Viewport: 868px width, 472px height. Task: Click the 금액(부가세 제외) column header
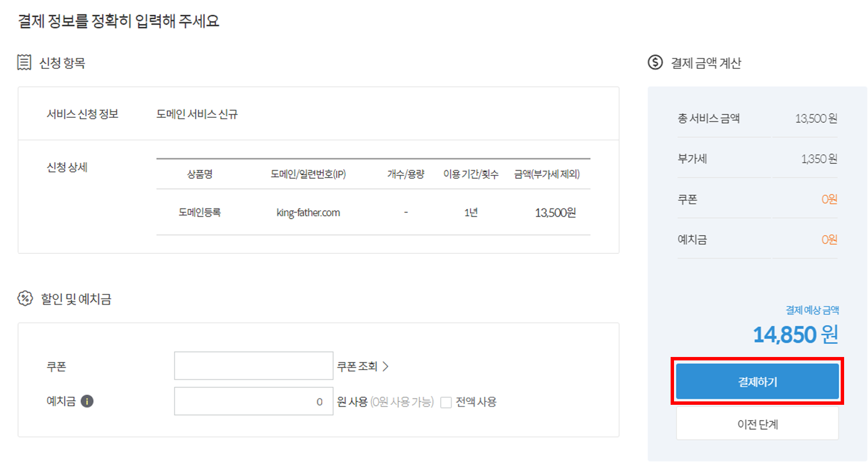coord(547,174)
